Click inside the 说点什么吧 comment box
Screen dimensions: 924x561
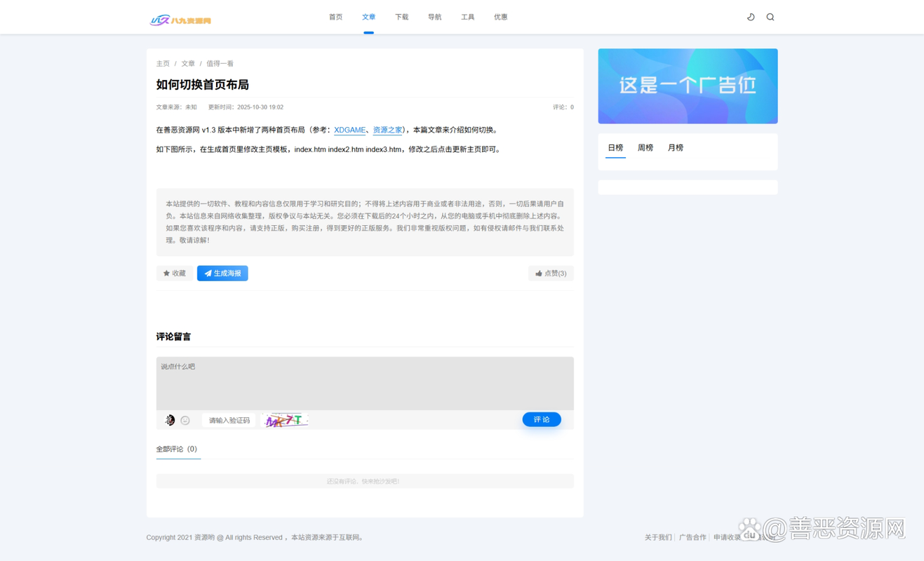[364, 382]
